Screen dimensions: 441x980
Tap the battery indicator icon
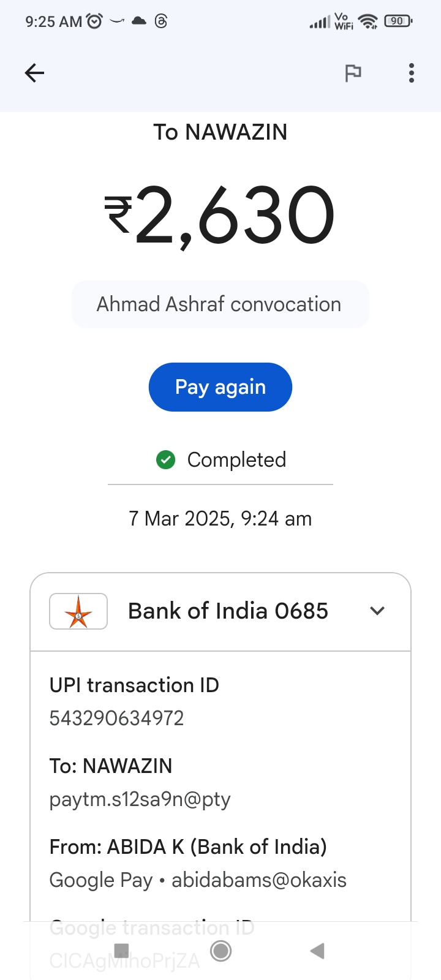tap(398, 21)
